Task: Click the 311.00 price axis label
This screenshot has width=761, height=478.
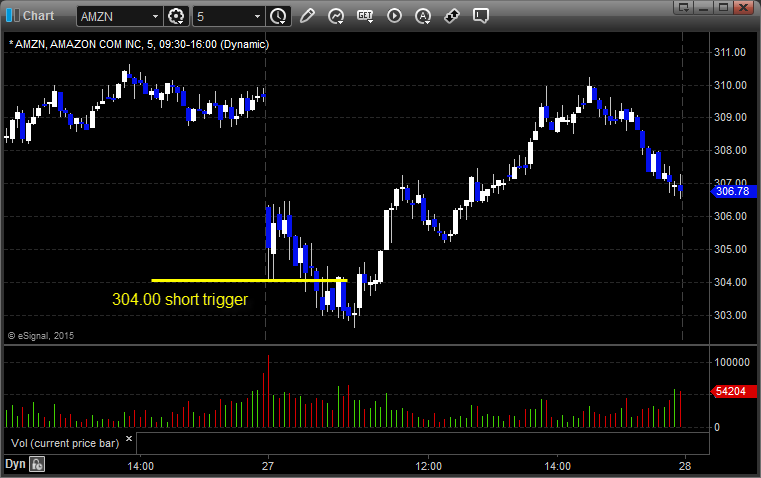Action: tap(730, 52)
